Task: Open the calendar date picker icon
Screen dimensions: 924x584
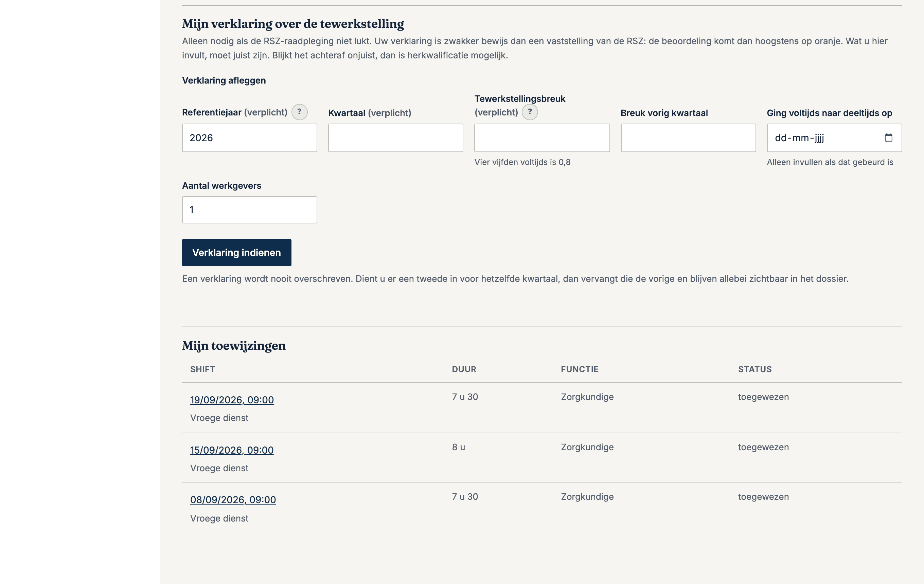Action: click(x=888, y=138)
